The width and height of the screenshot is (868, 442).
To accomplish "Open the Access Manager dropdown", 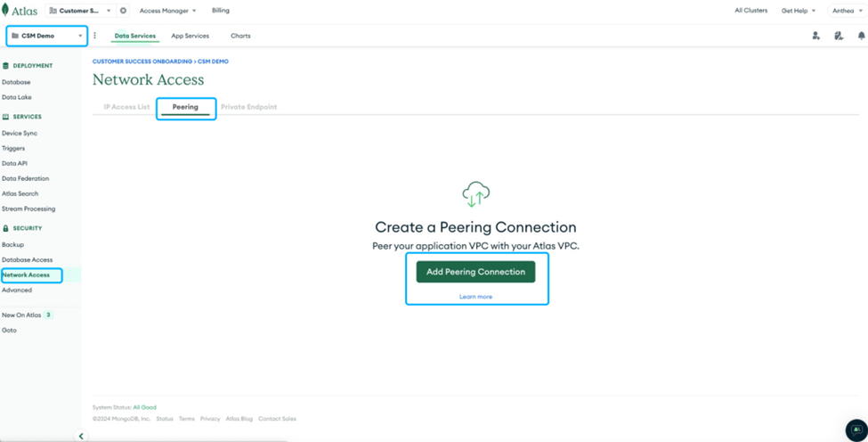I will (167, 11).
